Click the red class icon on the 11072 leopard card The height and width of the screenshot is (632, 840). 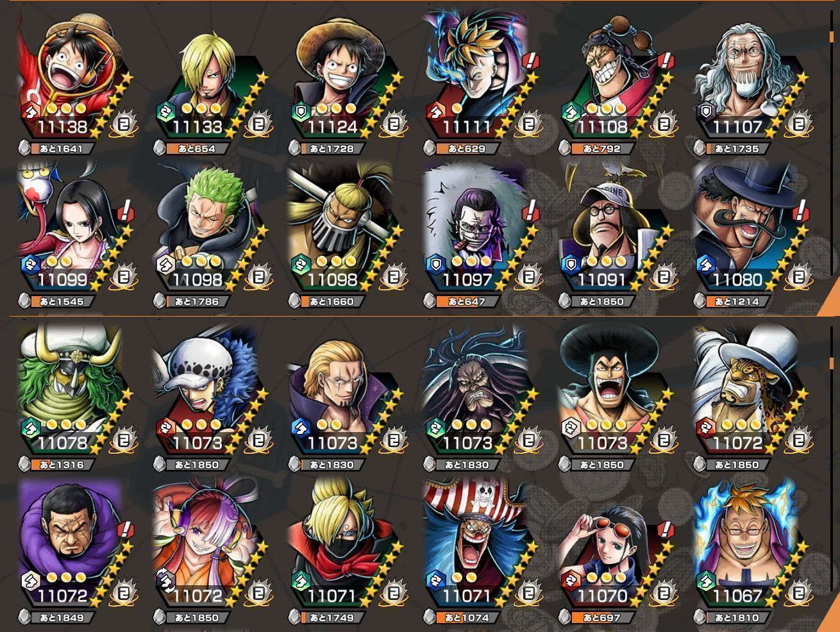[706, 428]
